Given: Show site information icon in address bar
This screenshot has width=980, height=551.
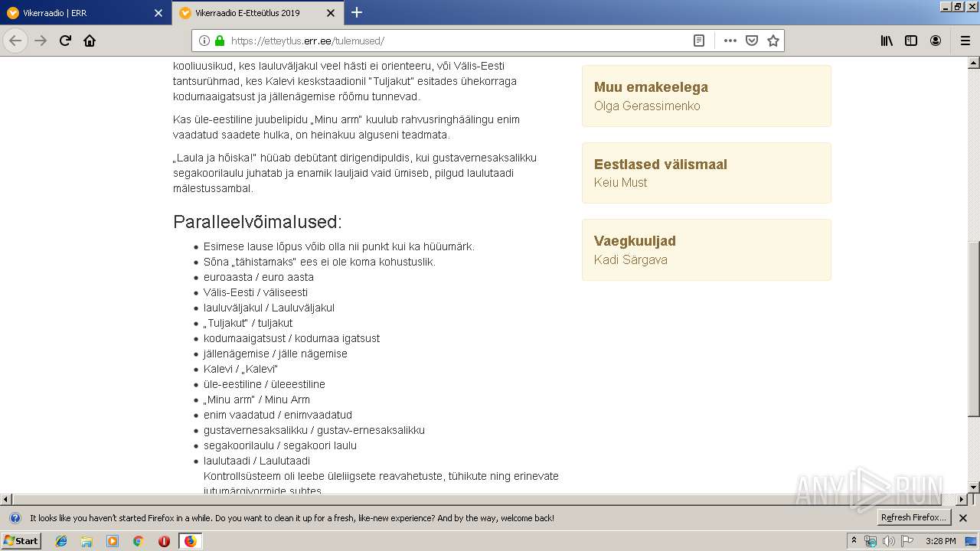Looking at the screenshot, I should pyautogui.click(x=204, y=41).
